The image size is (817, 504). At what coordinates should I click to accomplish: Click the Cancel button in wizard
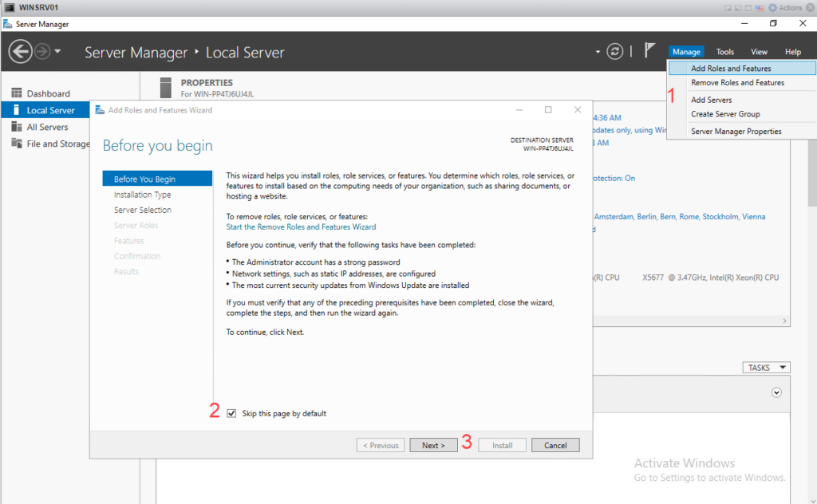pyautogui.click(x=555, y=445)
